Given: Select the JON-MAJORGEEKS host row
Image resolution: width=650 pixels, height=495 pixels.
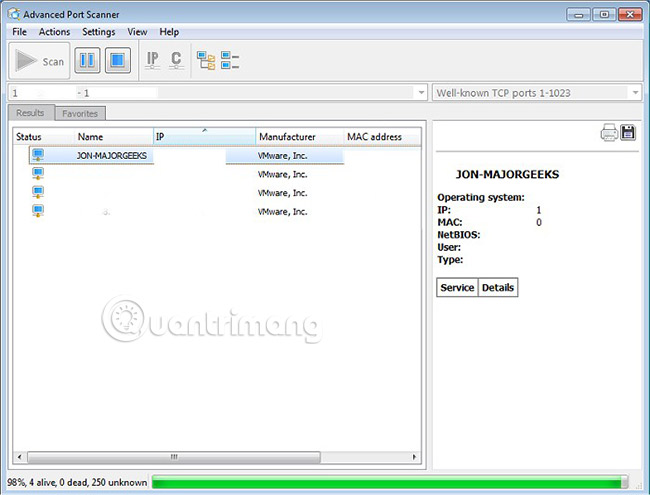Looking at the screenshot, I should (187, 155).
